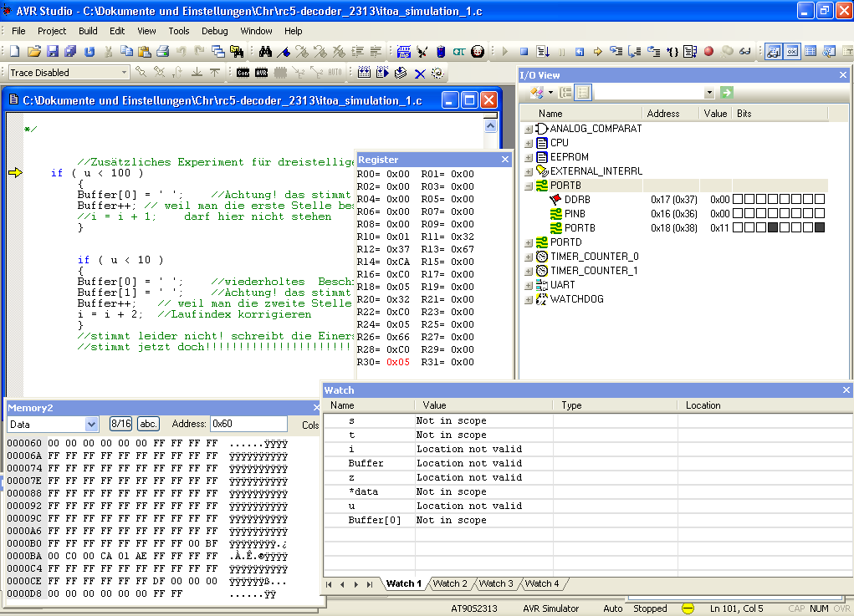Toggle breakpoint with the red circle icon
The image size is (854, 616).
(x=708, y=51)
